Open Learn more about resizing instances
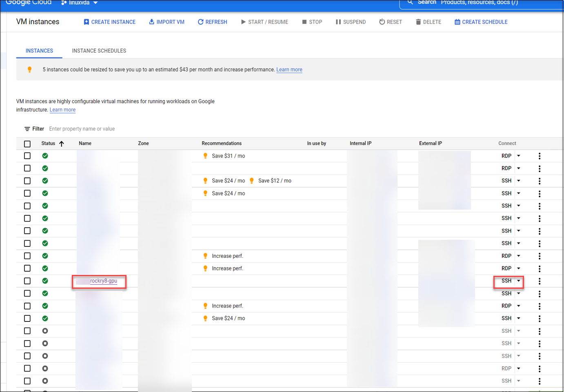564x392 pixels. tap(289, 69)
